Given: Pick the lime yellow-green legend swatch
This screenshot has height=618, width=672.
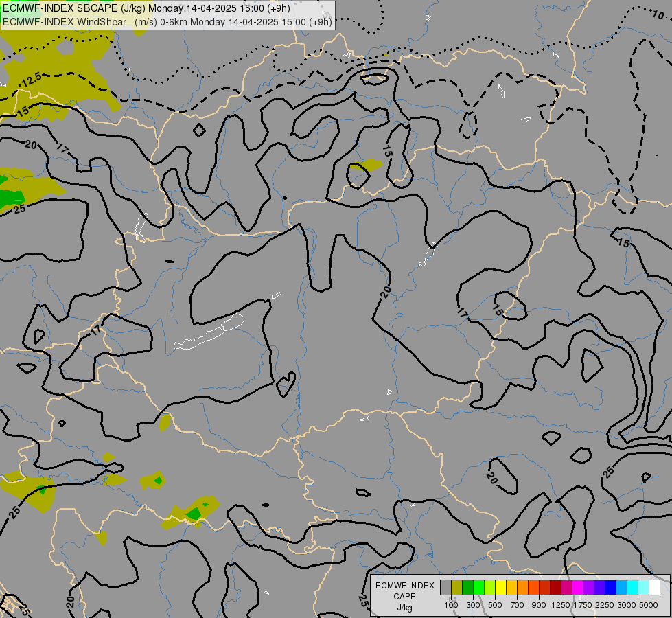Looking at the screenshot, I should (x=489, y=587).
